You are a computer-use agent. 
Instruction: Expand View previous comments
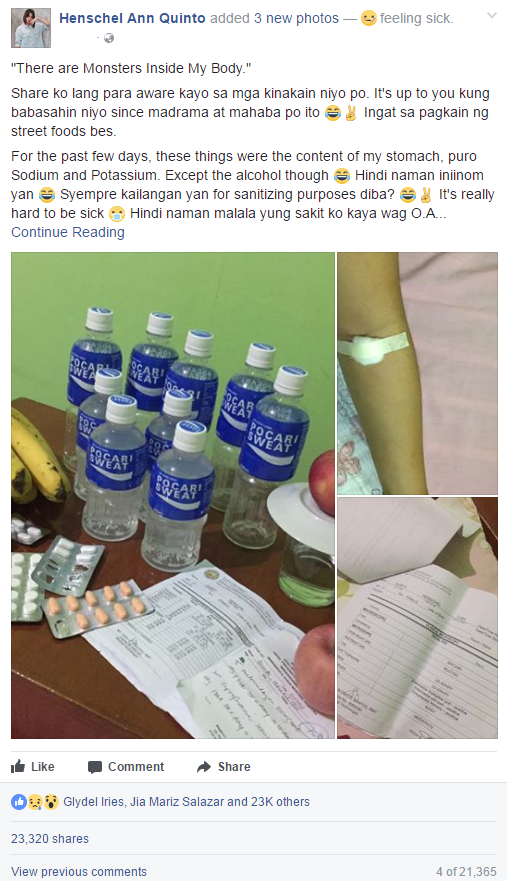[x=79, y=872]
